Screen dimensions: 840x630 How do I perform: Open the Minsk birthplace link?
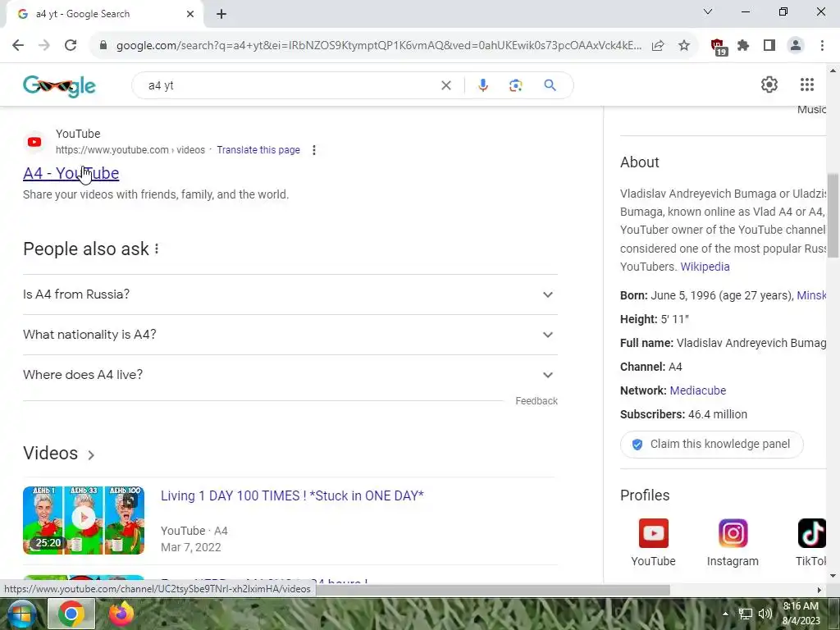tap(811, 295)
